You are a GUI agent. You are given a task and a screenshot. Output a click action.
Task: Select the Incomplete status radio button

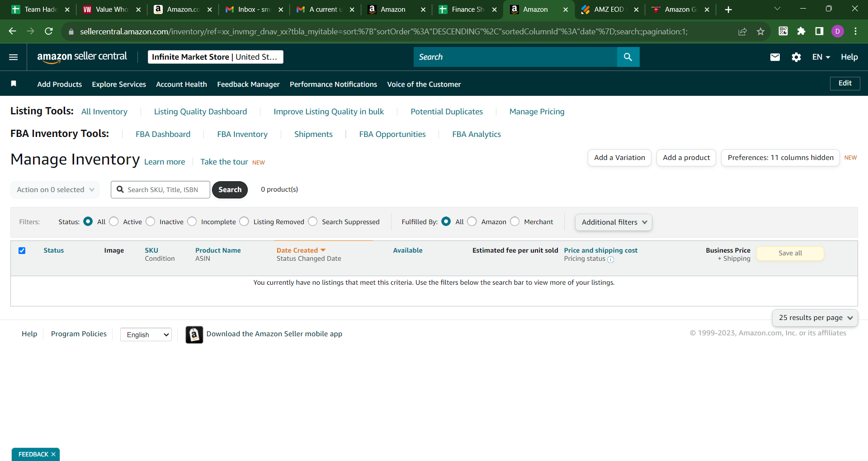(192, 221)
